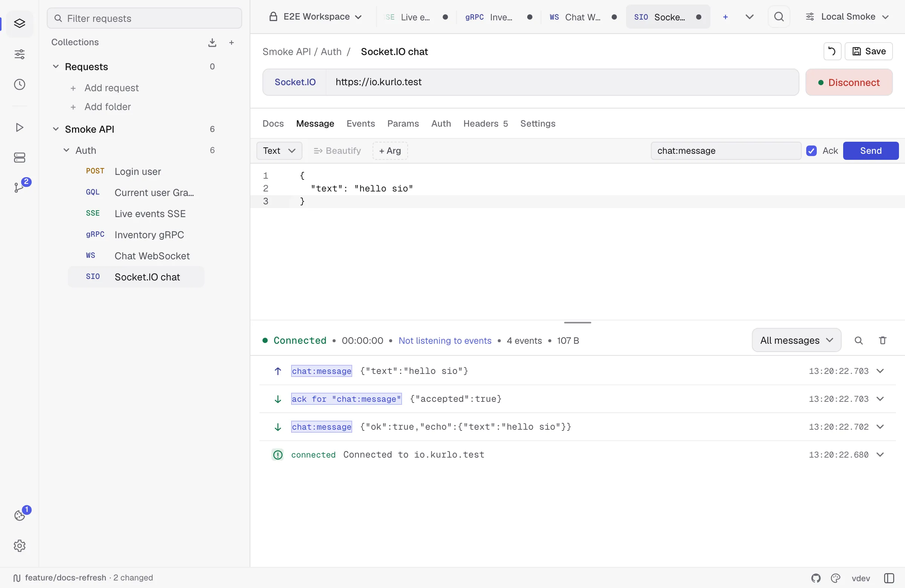This screenshot has height=588, width=905.
Task: Collapse the Auth folder
Action: 66,150
